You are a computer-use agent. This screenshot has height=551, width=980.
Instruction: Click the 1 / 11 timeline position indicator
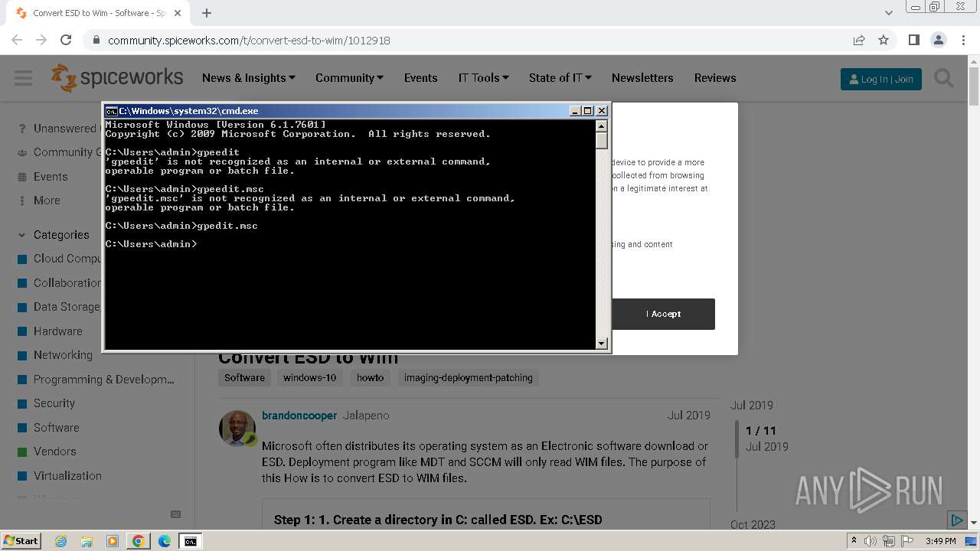pyautogui.click(x=760, y=431)
